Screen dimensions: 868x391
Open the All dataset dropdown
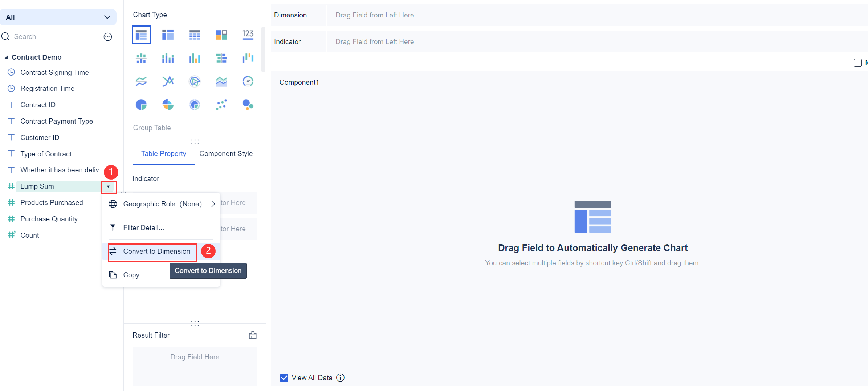coord(106,17)
